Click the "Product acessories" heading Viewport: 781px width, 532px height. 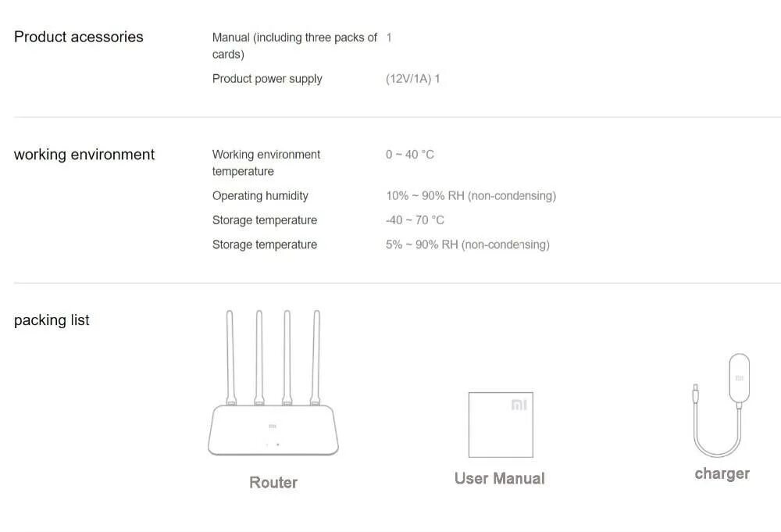click(79, 37)
